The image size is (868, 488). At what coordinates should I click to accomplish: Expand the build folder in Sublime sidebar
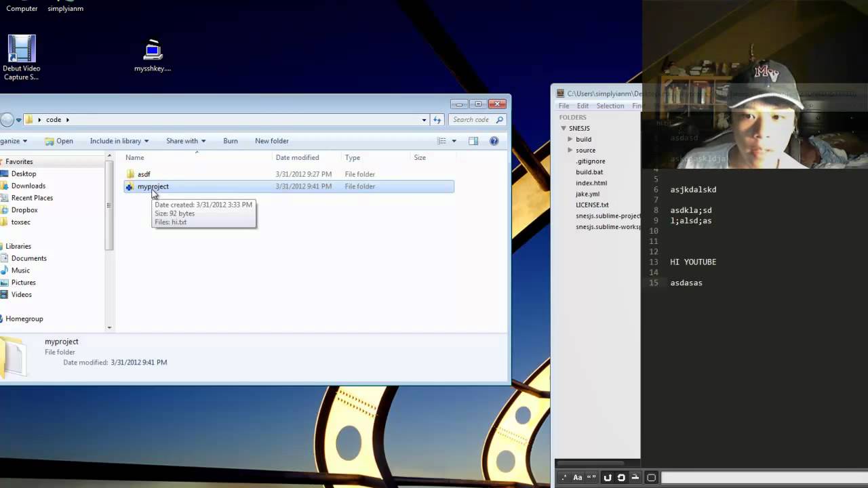[x=570, y=139]
